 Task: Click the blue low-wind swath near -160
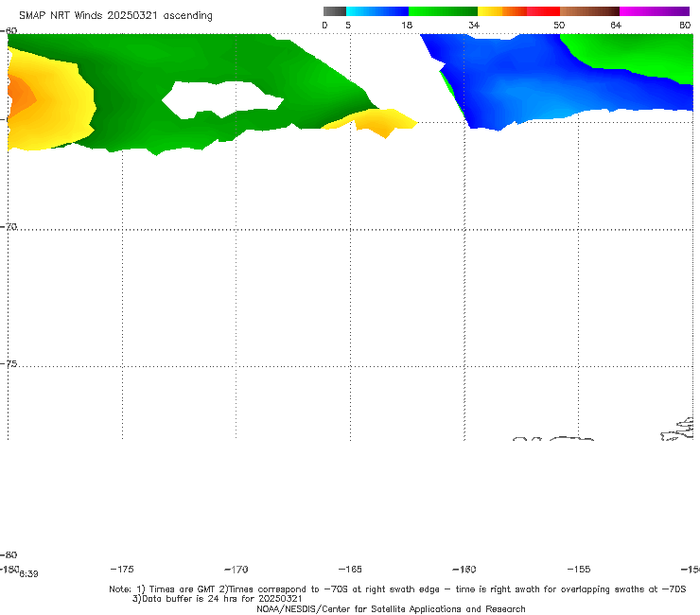pyautogui.click(x=527, y=85)
